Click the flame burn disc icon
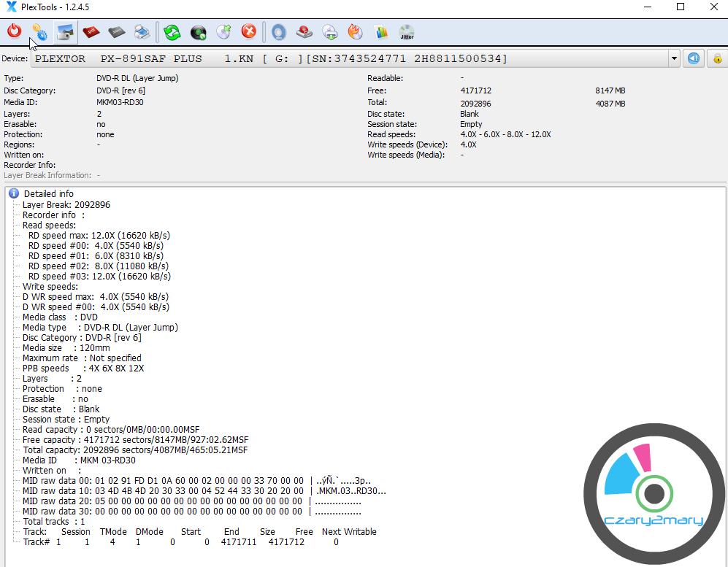728x567 pixels. coord(355,32)
